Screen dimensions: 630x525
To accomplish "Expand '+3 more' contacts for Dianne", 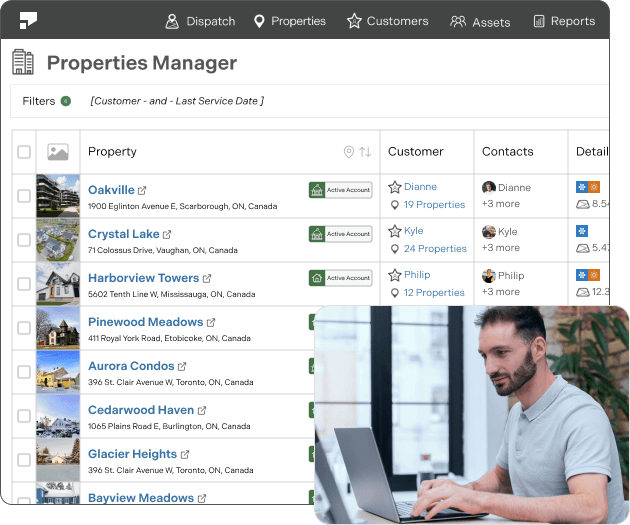I will pos(500,204).
